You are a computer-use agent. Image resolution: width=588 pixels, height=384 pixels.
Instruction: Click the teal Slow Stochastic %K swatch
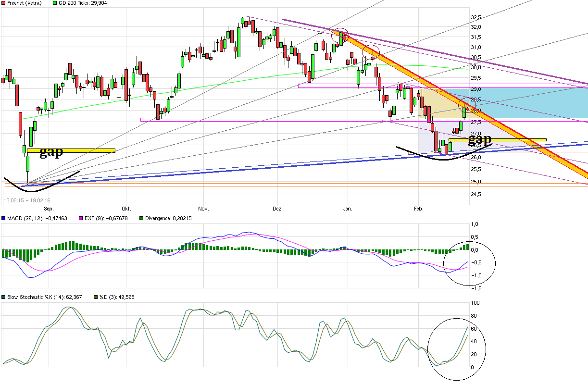click(4, 297)
